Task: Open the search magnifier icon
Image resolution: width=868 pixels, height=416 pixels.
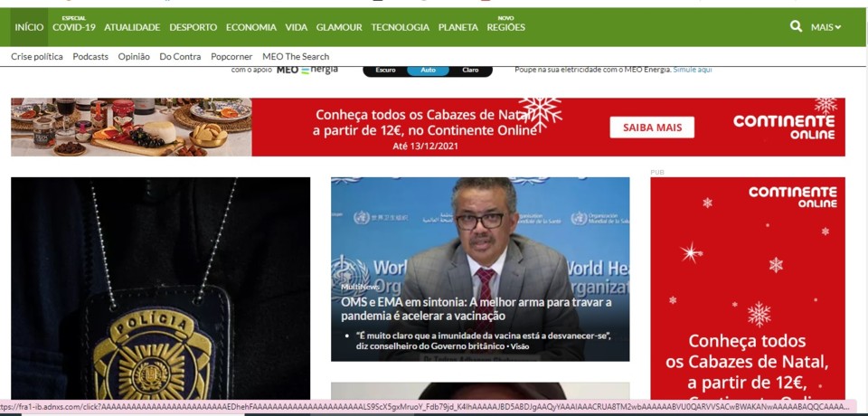Action: click(x=796, y=27)
